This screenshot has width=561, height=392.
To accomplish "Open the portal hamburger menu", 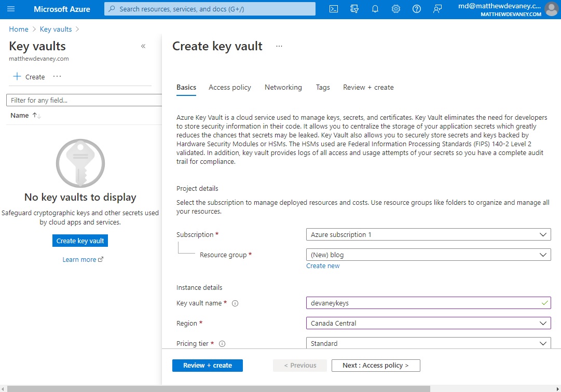I will [x=11, y=9].
